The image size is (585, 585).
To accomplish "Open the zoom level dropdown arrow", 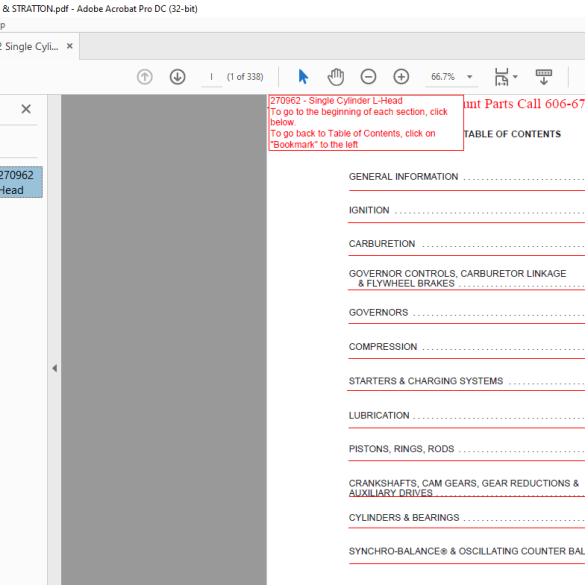I will [470, 77].
